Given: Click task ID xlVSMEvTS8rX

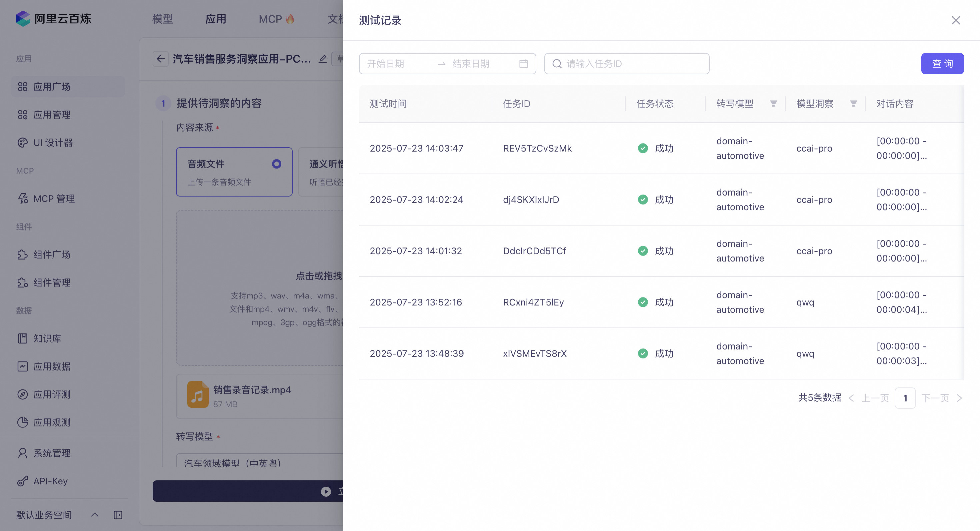Looking at the screenshot, I should (535, 353).
